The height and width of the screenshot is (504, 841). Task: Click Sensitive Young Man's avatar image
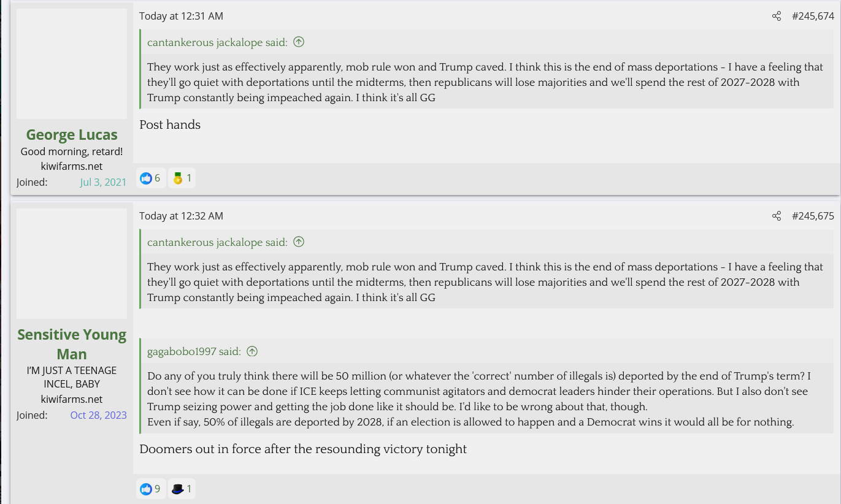tap(72, 264)
